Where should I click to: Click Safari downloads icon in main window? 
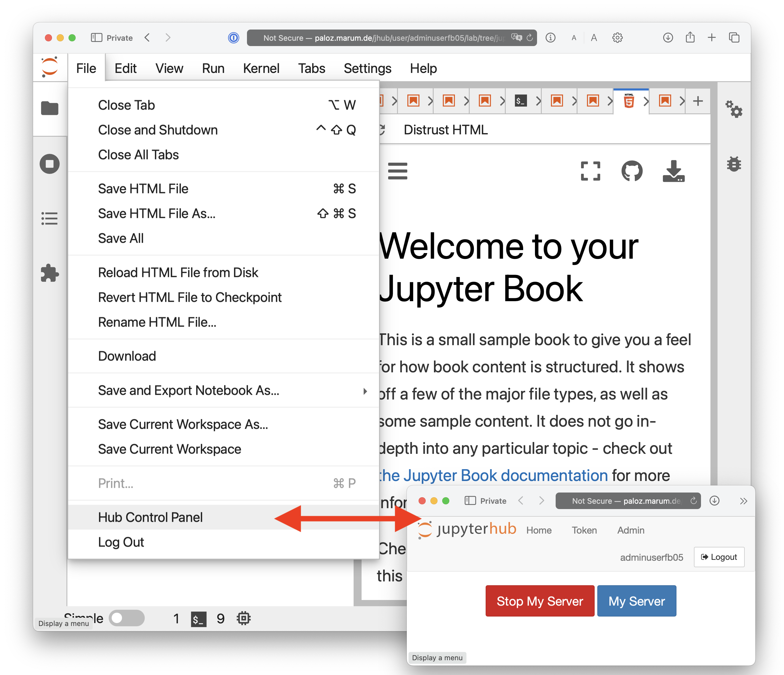point(668,37)
